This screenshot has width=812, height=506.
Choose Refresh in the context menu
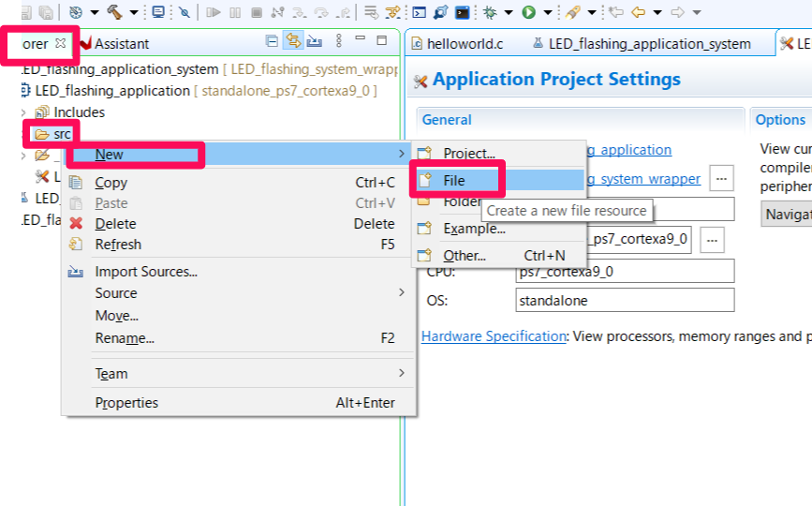coord(239,245)
